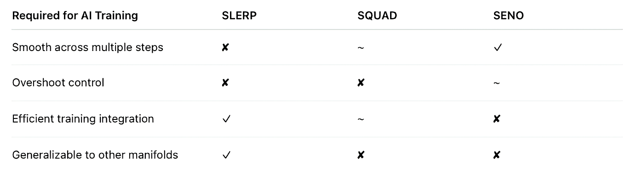Select the Efficient training integration row label

point(83,119)
